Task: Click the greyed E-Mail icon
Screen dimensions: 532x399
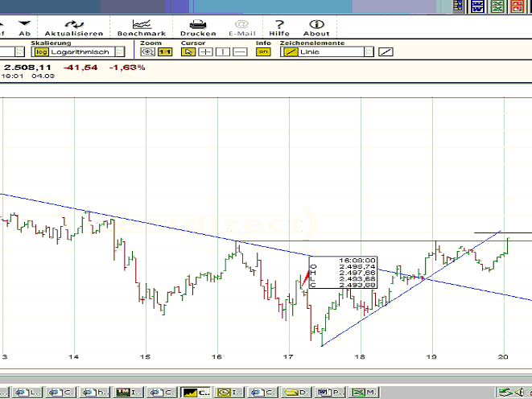Action: pos(241,24)
